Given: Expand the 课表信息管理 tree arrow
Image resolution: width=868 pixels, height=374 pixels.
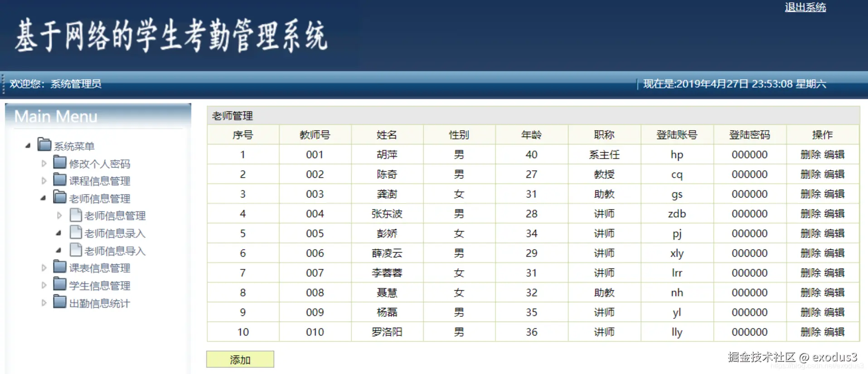Looking at the screenshot, I should pyautogui.click(x=44, y=267).
